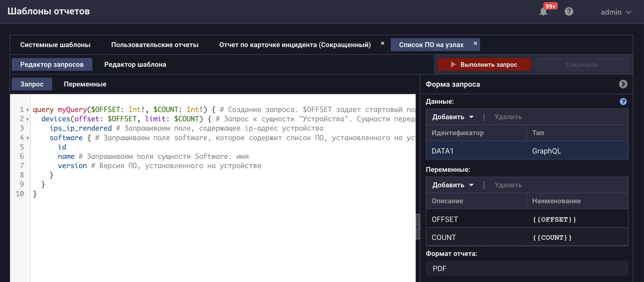Expand Добавить dropdown under Данные
This screenshot has height=282, width=644.
453,117
